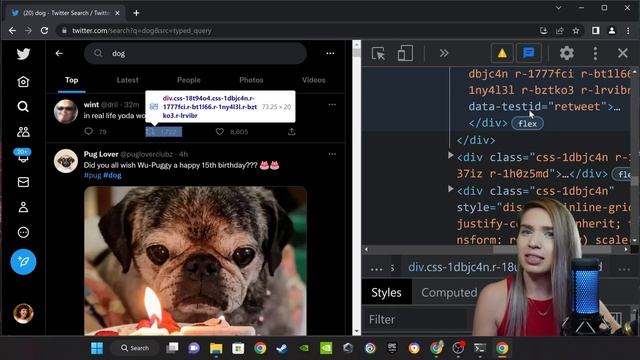This screenshot has height=360, width=640.
Task: Open DevTools customize three-dot menu
Action: [x=595, y=53]
